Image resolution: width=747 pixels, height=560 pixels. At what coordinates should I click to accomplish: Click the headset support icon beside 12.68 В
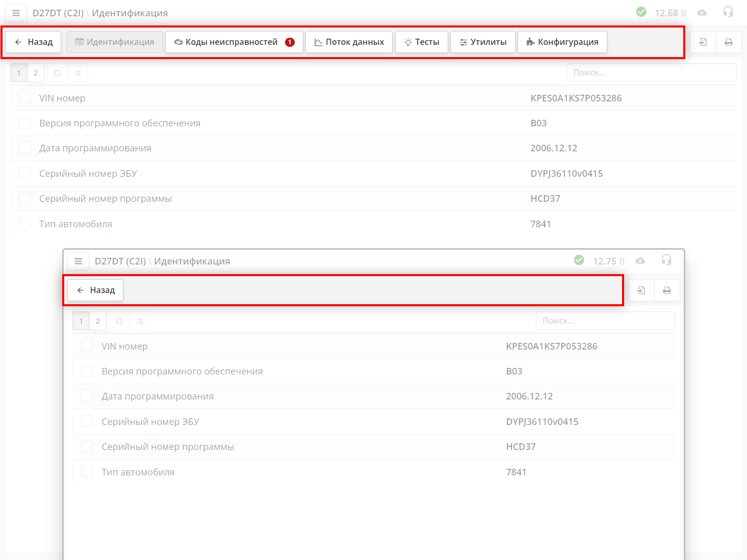[x=728, y=12]
